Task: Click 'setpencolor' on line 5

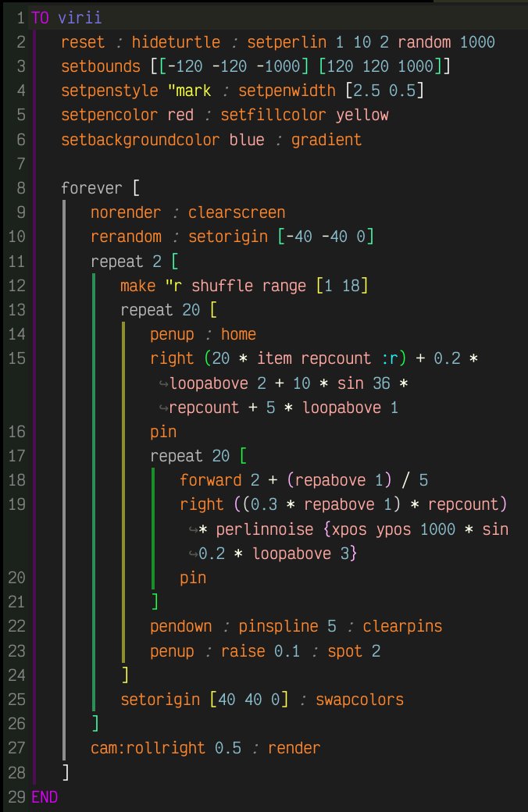Action: pyautogui.click(x=109, y=115)
